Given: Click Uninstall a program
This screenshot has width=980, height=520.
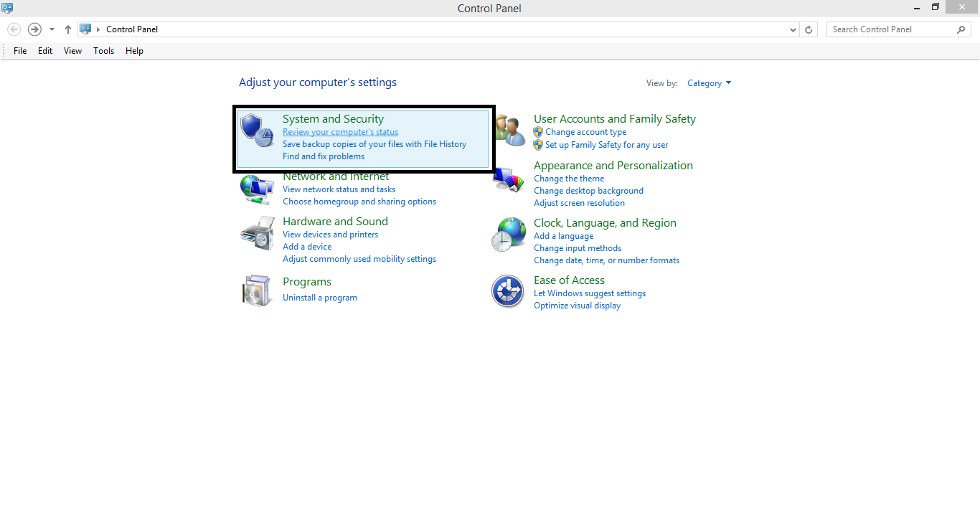Looking at the screenshot, I should click(x=320, y=298).
